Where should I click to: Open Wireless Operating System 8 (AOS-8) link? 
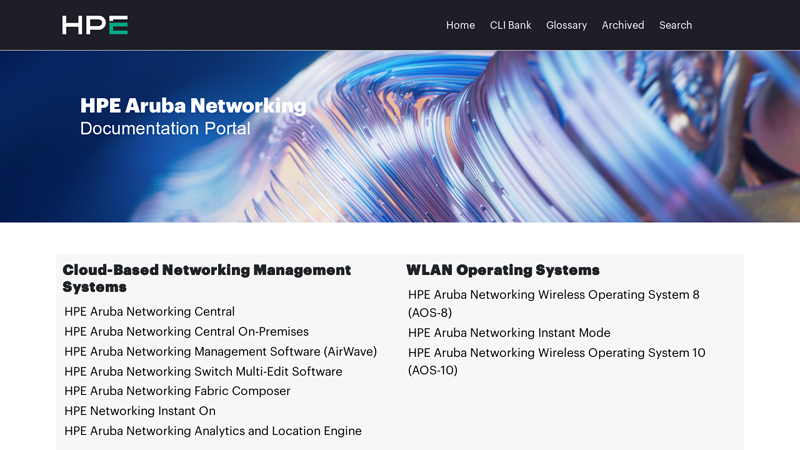pyautogui.click(x=554, y=304)
